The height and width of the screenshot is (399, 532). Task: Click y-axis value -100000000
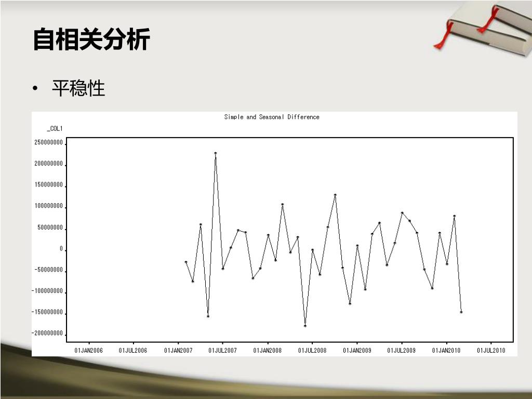tap(47, 291)
